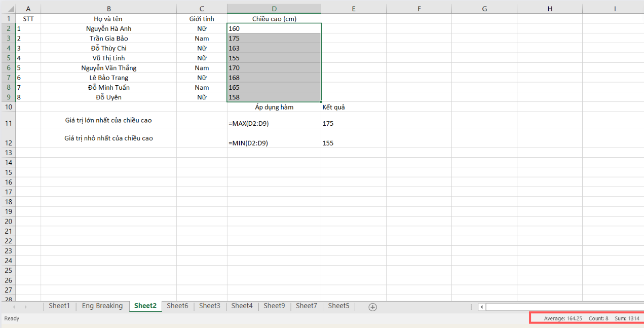Click the previous sheet navigation arrow
Screen dimensions: 644x328
(13, 307)
